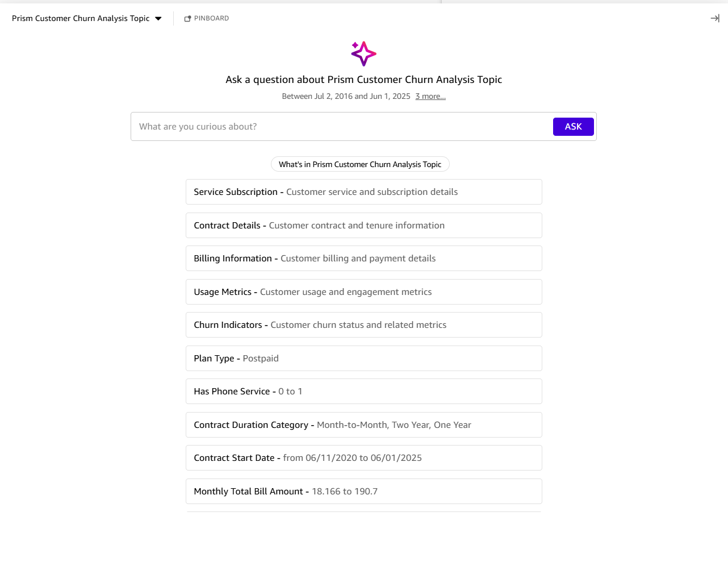Click the 'What are you curious about?' input field
728x570 pixels.
click(x=341, y=126)
